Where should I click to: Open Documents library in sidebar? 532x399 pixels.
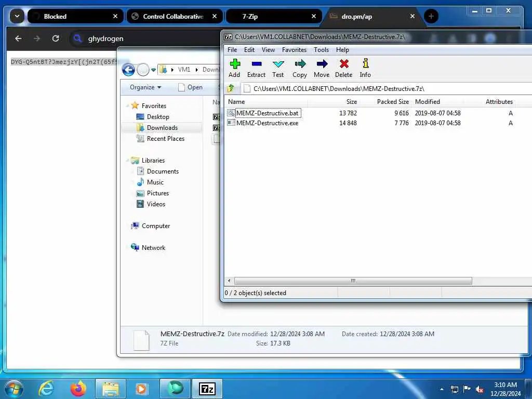pyautogui.click(x=163, y=171)
